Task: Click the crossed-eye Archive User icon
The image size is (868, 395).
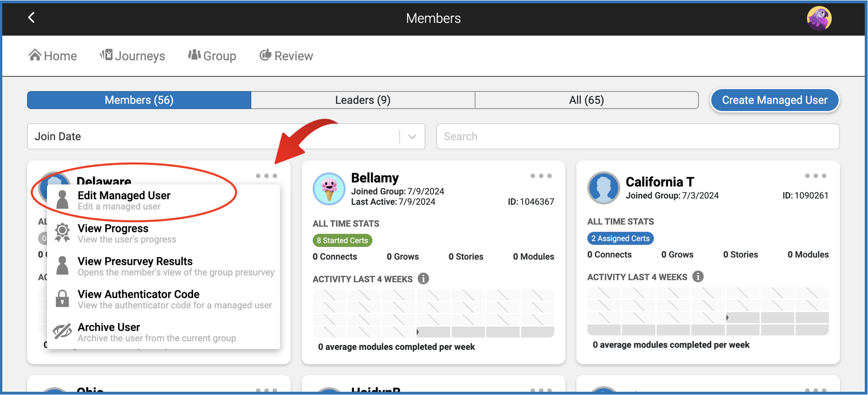Action: [x=62, y=332]
